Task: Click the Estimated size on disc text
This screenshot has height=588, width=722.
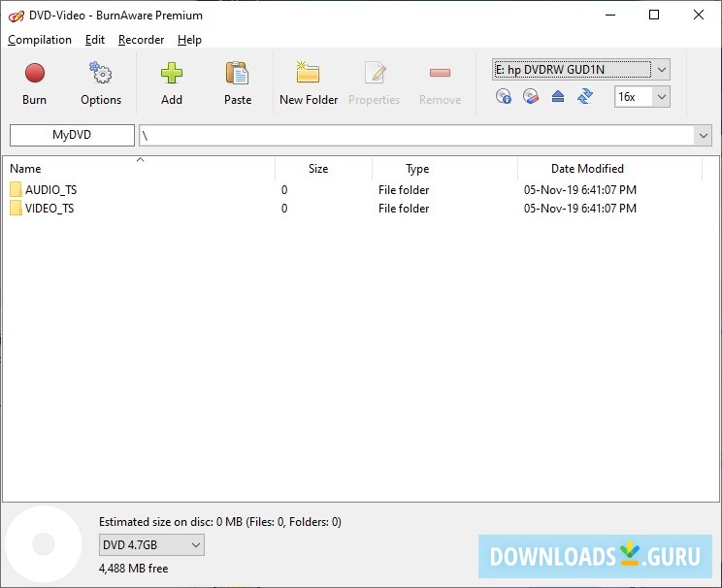Action: (220, 522)
